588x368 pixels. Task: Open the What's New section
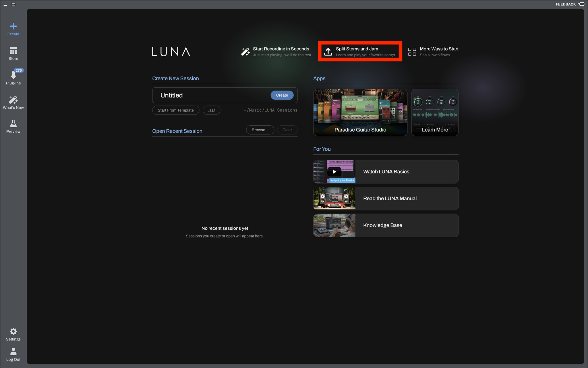tap(13, 102)
